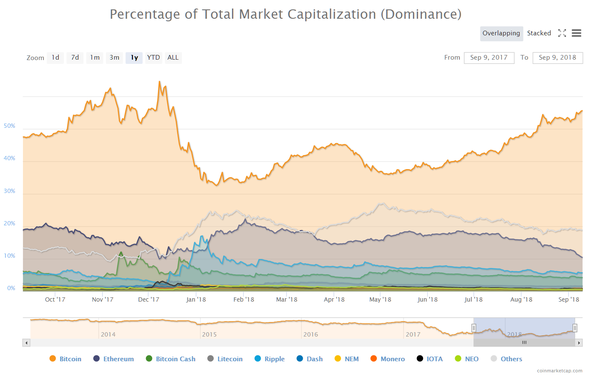Screen dimensions: 602x380
Task: Toggle full-screen chart view icon
Action: (x=562, y=33)
